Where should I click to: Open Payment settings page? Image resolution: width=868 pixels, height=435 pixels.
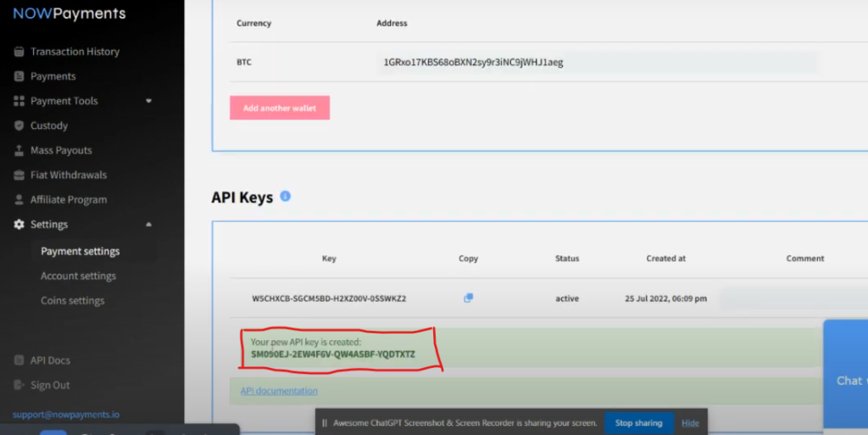[x=81, y=251]
